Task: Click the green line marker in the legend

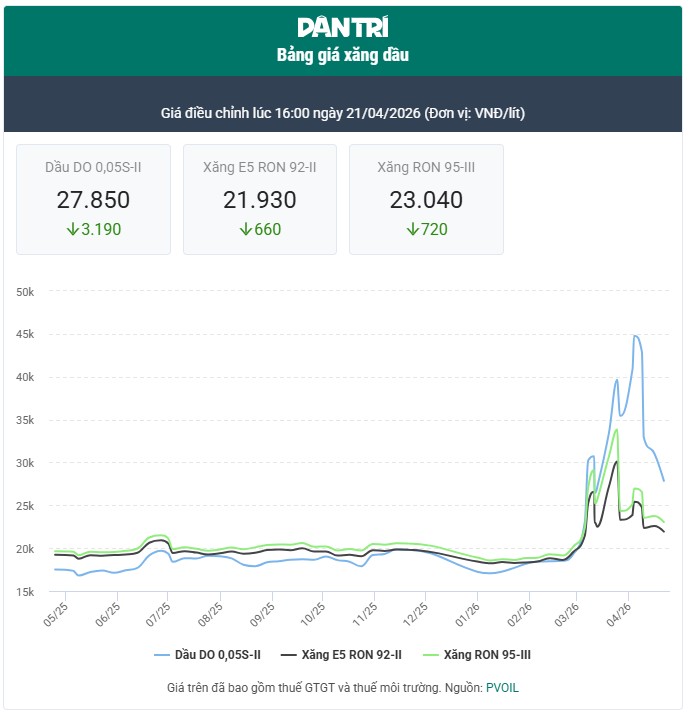Action: point(432,654)
